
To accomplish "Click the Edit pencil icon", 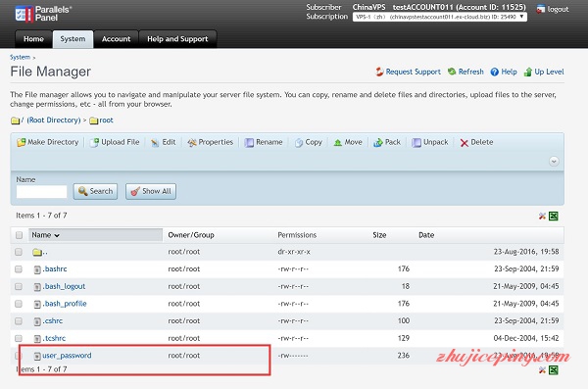I will coord(155,142).
